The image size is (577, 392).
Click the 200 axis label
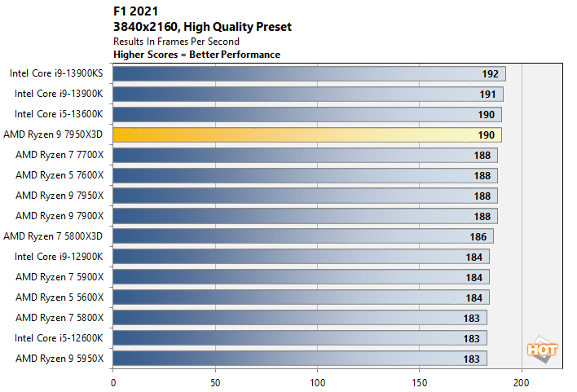[522, 383]
